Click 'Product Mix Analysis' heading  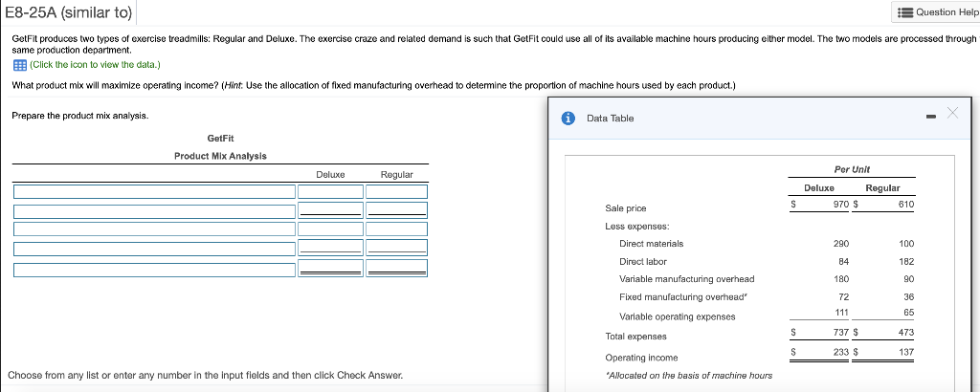(x=220, y=156)
